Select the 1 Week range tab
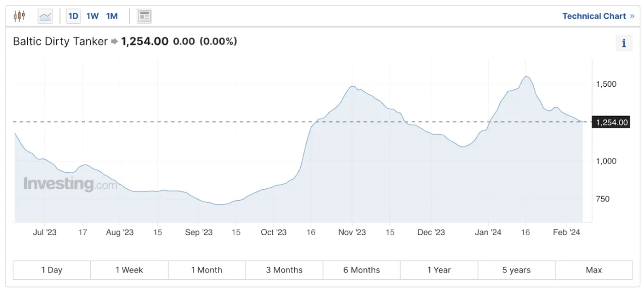The width and height of the screenshot is (644, 292). [x=130, y=270]
